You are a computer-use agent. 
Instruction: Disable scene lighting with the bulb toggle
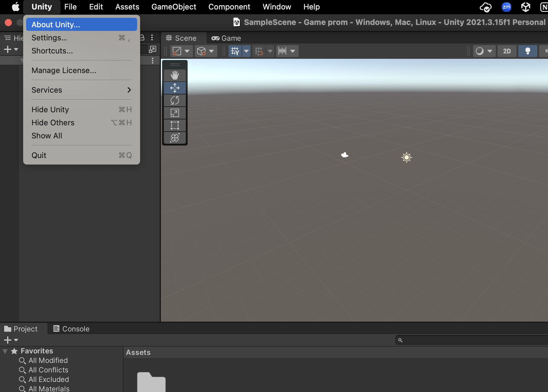[x=528, y=51]
